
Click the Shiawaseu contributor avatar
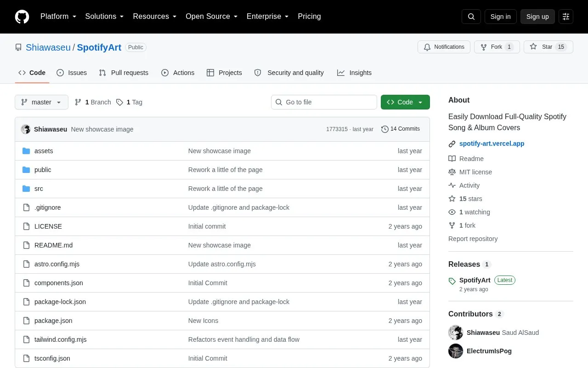coord(456,333)
